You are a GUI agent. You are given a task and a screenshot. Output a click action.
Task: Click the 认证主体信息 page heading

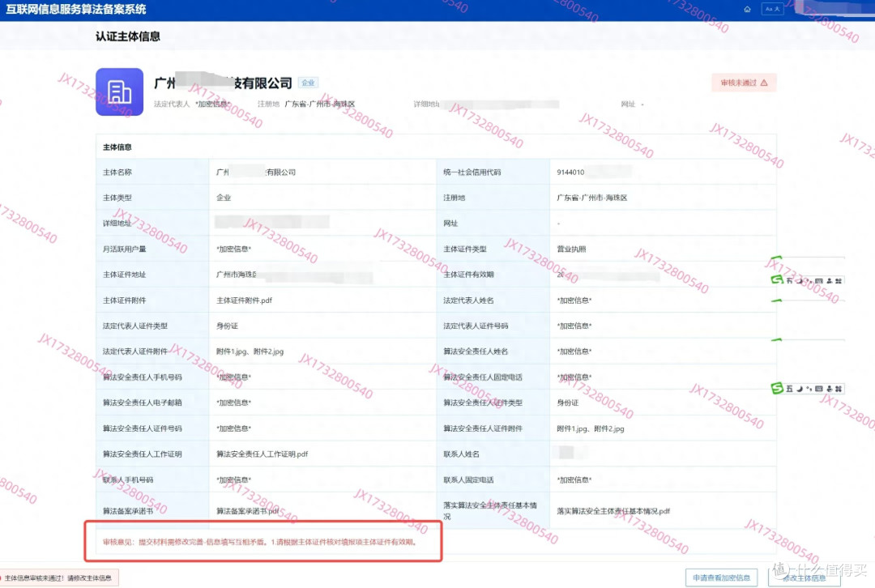128,36
